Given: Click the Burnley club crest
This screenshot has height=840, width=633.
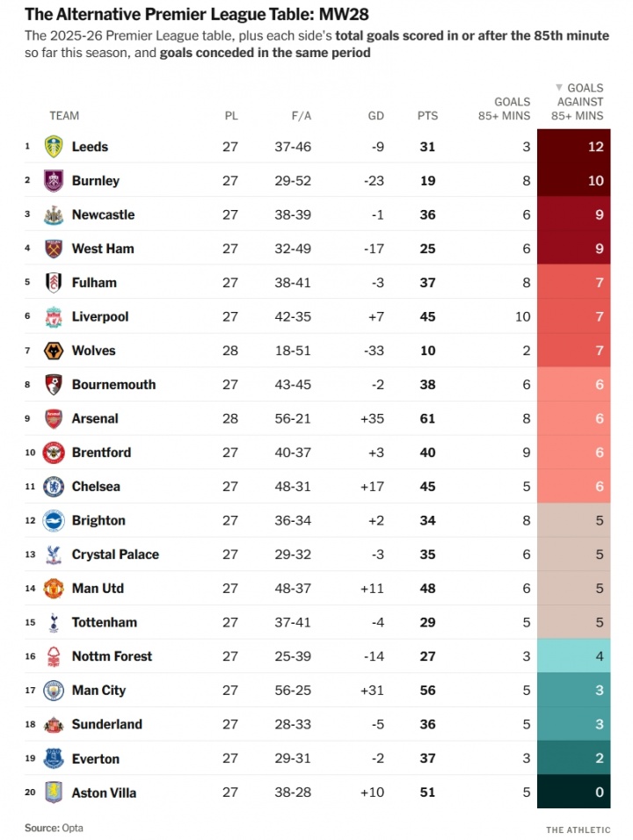Looking at the screenshot, I should [54, 181].
